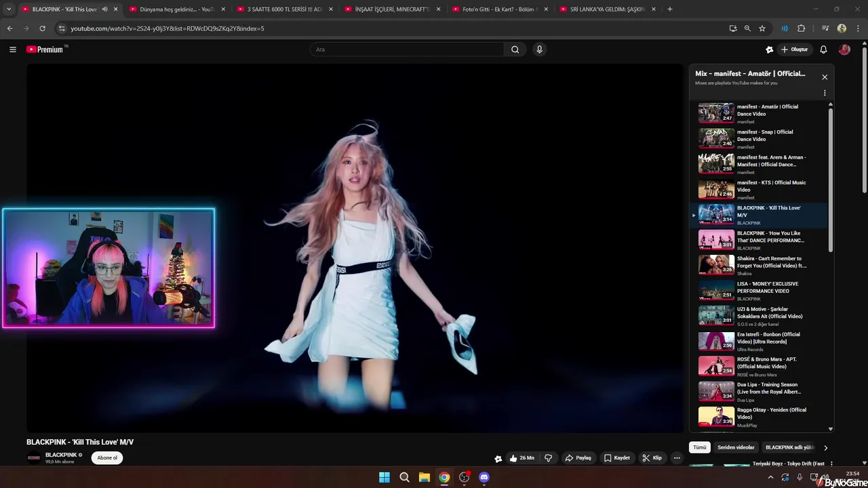Image resolution: width=868 pixels, height=488 pixels.
Task: Open Chrome extensions puzzle icon
Action: 801,28
